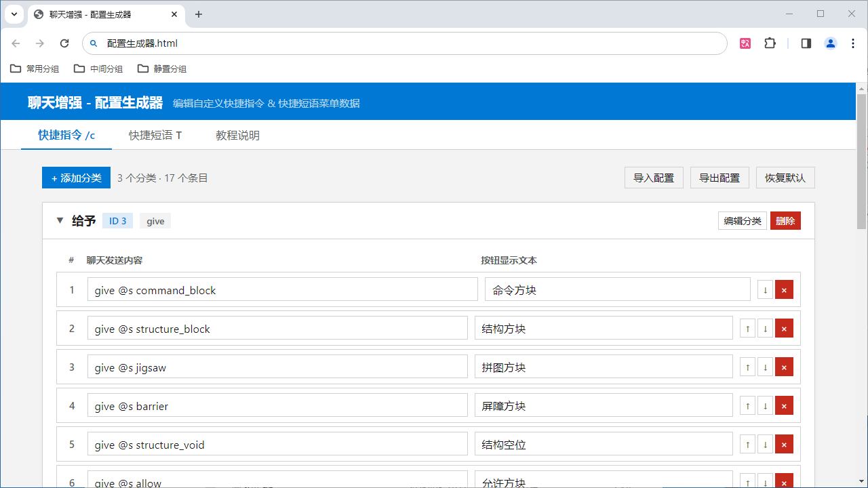This screenshot has height=488, width=868.
Task: Reload the page in browser
Action: (x=64, y=43)
